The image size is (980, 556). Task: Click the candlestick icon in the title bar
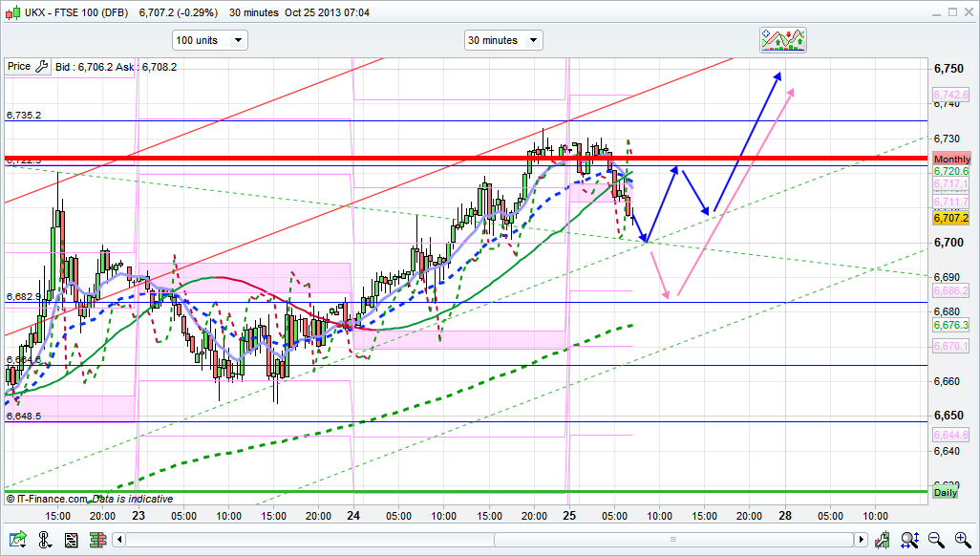click(x=13, y=12)
